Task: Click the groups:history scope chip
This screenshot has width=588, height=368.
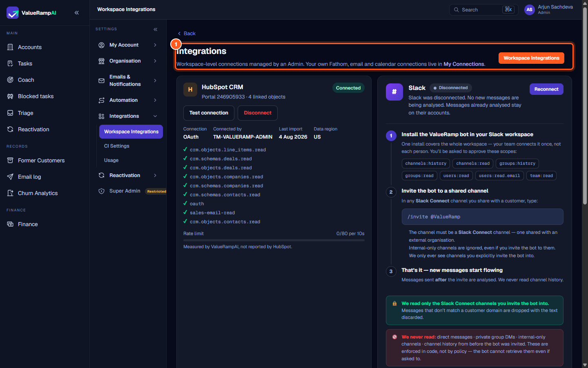Action: [x=517, y=164]
